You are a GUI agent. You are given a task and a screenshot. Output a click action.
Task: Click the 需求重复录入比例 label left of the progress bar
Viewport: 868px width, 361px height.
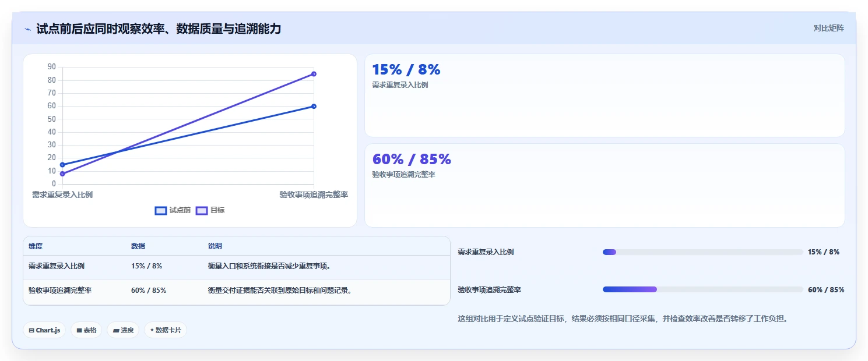[x=486, y=252]
